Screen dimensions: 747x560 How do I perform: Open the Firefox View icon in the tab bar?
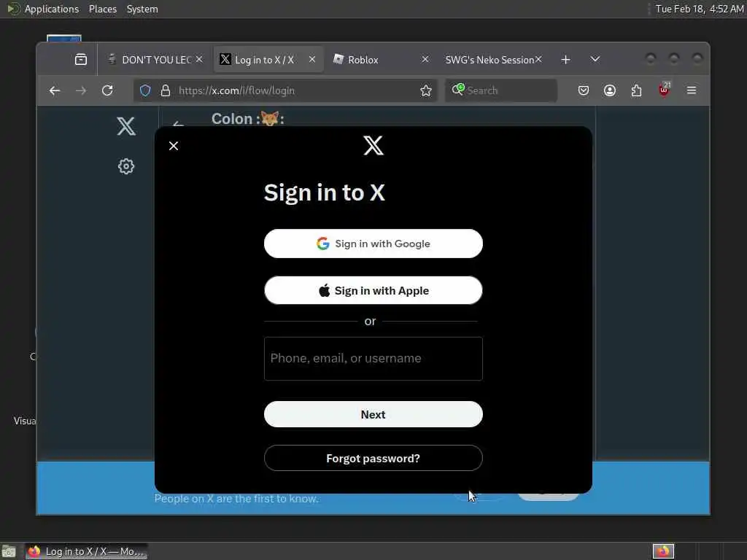81,60
